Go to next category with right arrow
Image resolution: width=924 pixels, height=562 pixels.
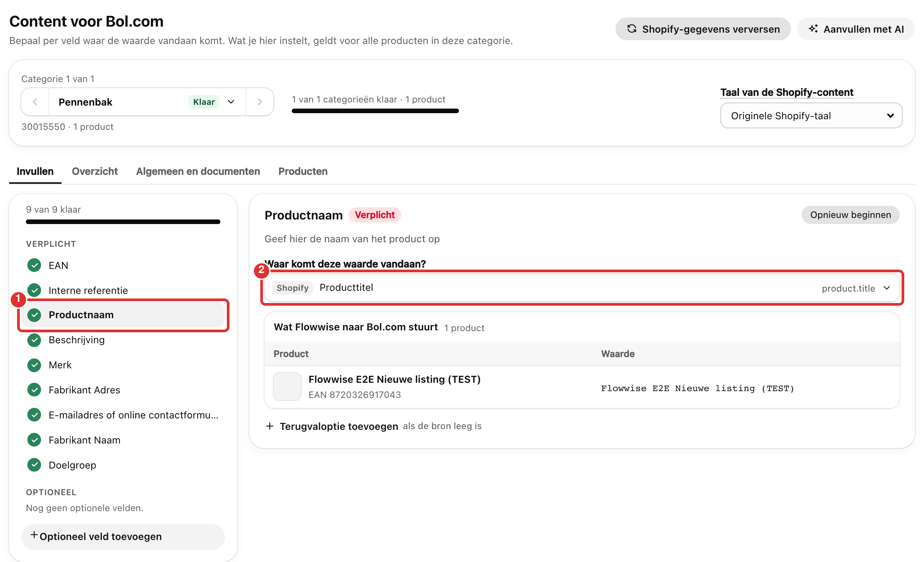coord(259,102)
